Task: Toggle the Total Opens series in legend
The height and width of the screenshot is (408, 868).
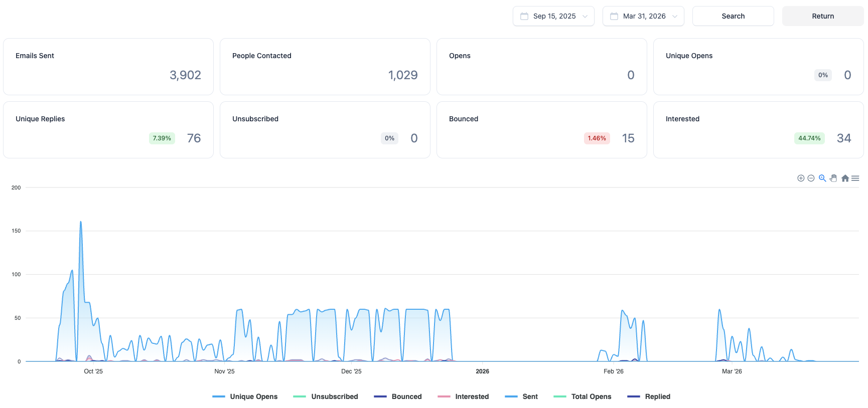Action: pos(583,396)
